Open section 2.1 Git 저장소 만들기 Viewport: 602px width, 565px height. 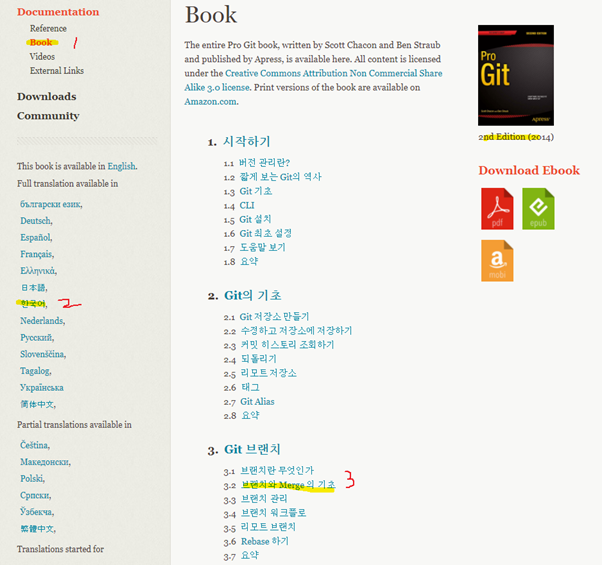[x=274, y=317]
